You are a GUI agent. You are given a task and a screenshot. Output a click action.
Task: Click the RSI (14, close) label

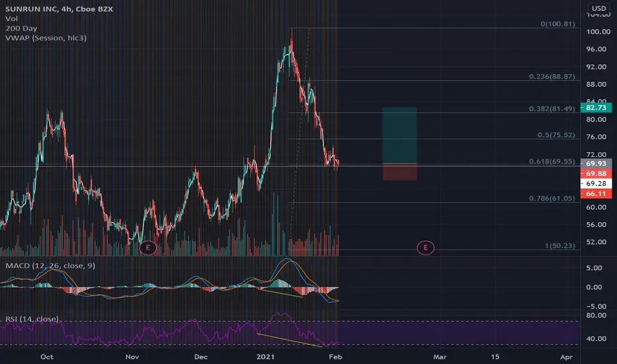click(32, 319)
